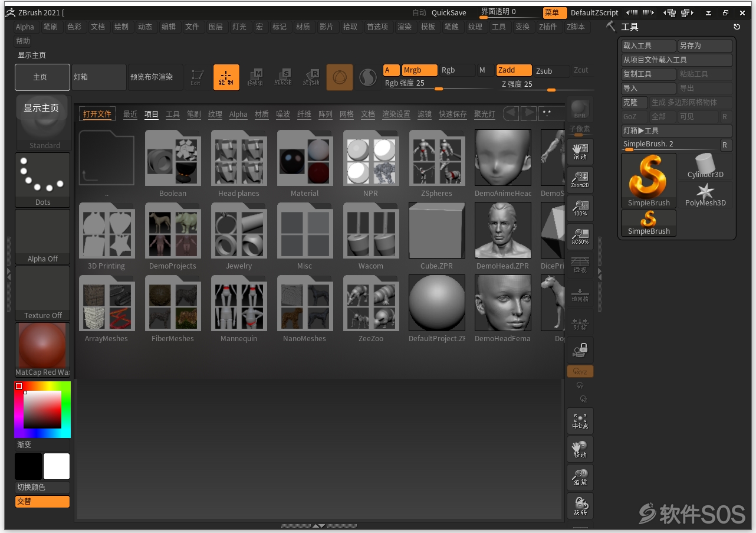Adjust the Z 强度 25 slider

546,84
